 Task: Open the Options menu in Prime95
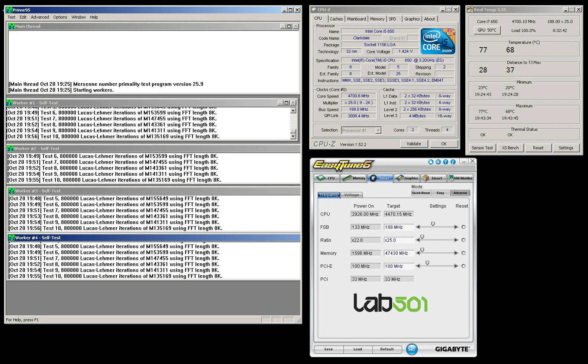pyautogui.click(x=60, y=17)
